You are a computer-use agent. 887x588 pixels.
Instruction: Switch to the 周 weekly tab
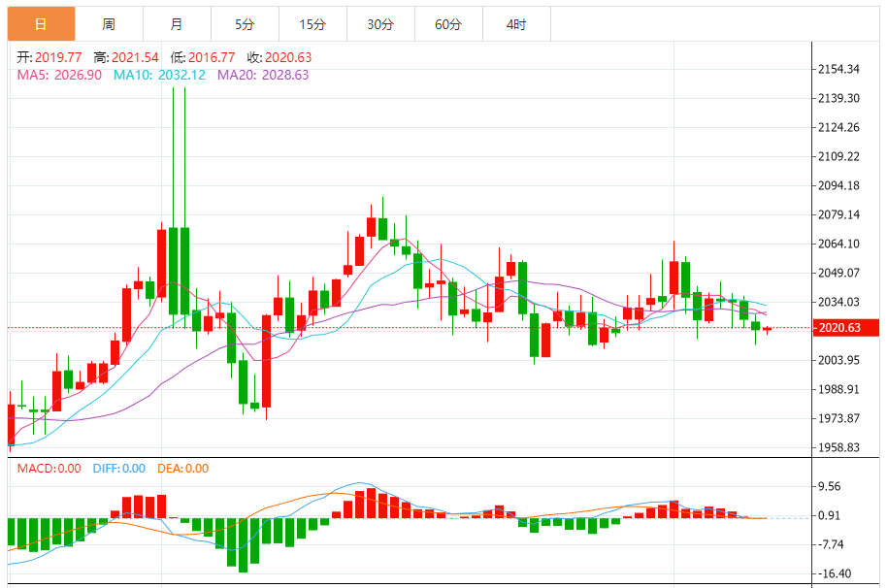109,23
